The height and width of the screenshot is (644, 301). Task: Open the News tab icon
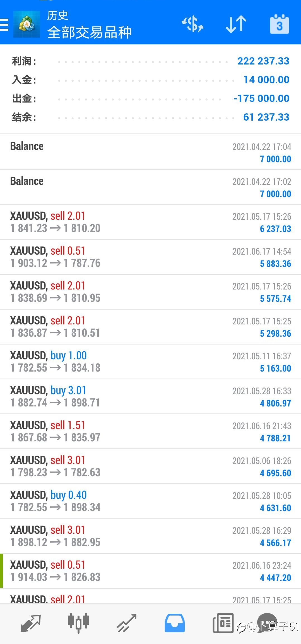coord(223,623)
